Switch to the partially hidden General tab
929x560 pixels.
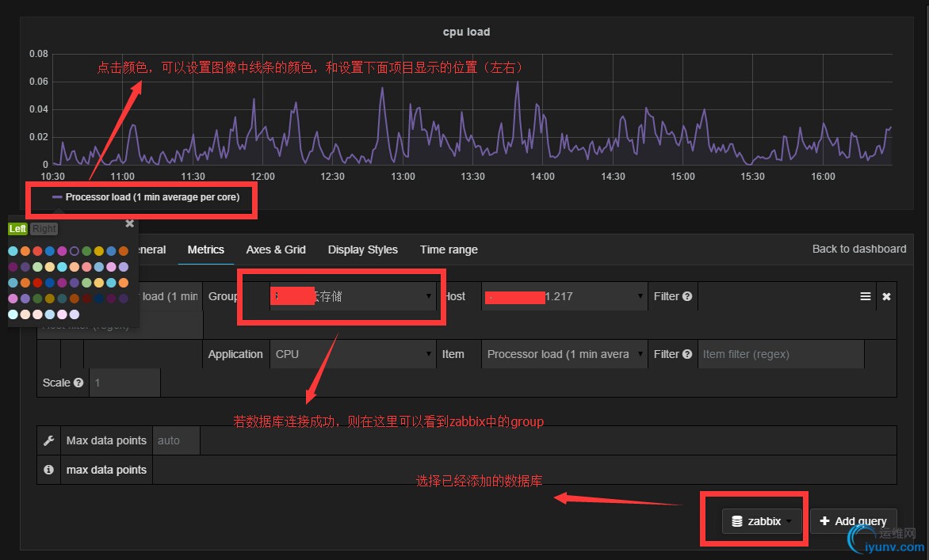(x=153, y=250)
